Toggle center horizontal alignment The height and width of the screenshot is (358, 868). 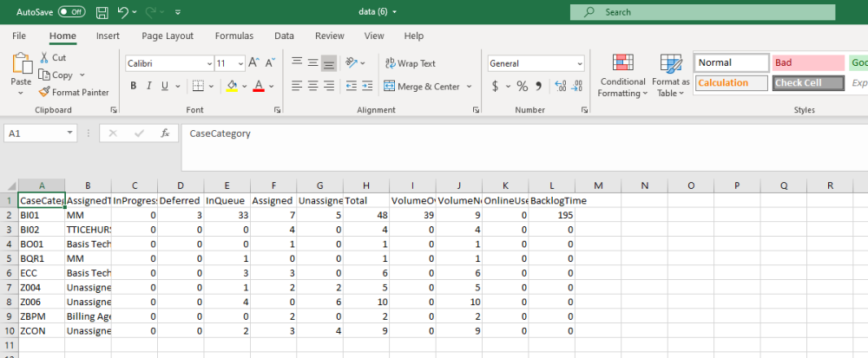[x=312, y=86]
